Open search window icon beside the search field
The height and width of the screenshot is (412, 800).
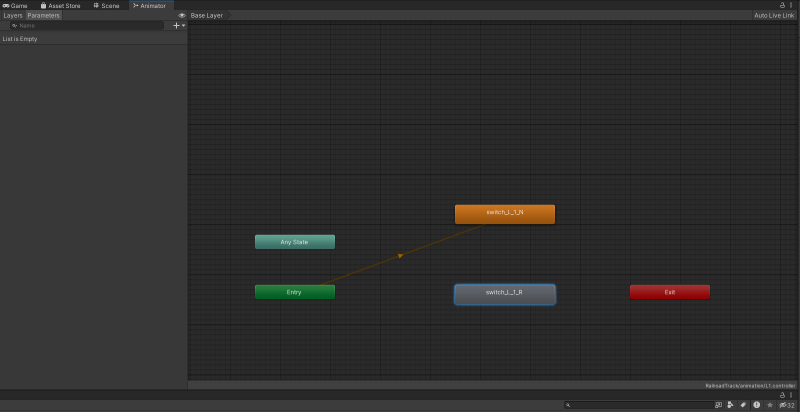(x=719, y=405)
